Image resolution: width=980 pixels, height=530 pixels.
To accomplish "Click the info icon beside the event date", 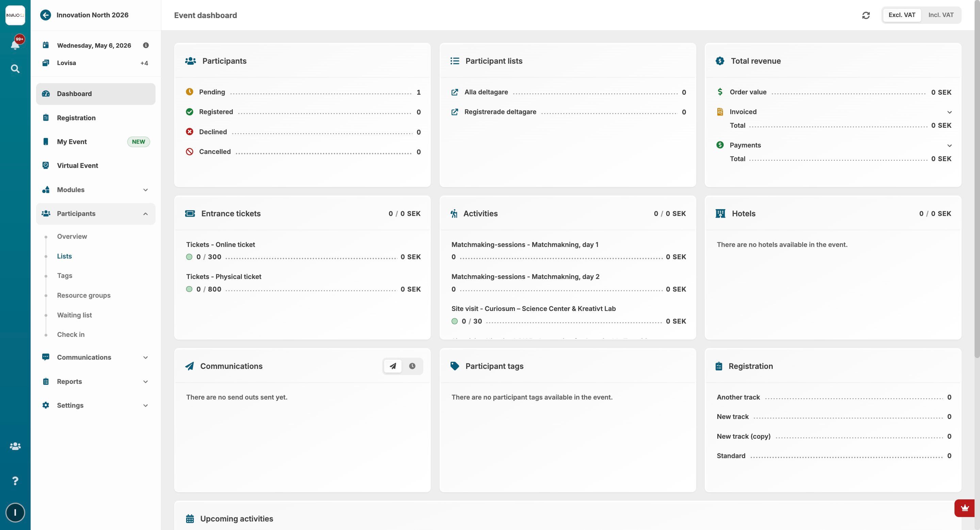I will [x=146, y=45].
